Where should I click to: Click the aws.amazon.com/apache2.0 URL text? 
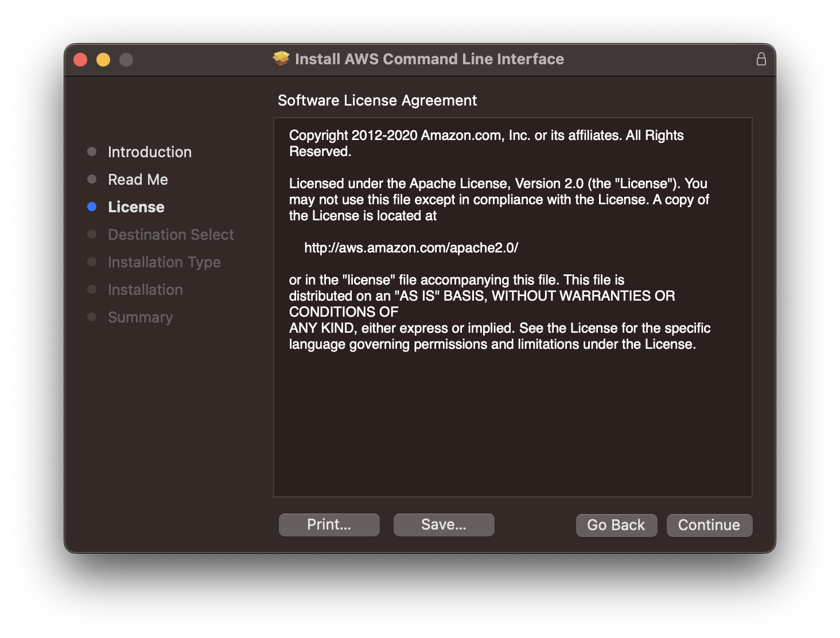click(x=411, y=248)
